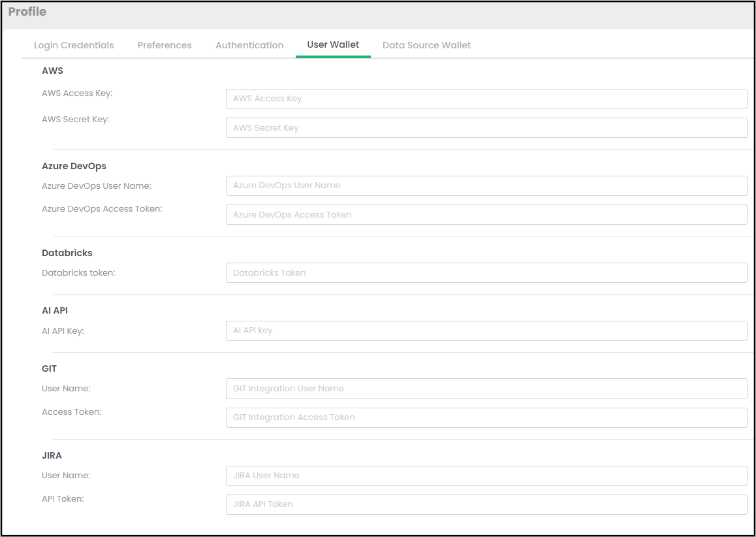Screen dimensions: 756x537
Task: Focus the AI API key input
Action: tap(486, 331)
